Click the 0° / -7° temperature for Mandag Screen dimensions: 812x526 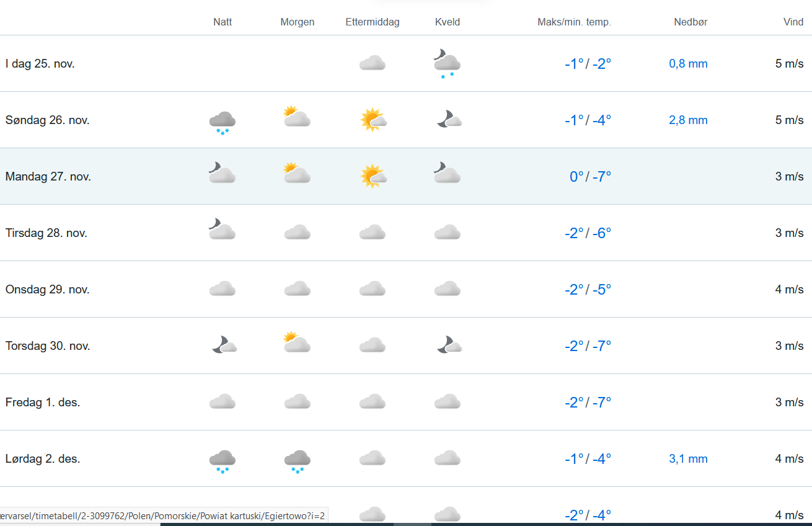[x=590, y=177]
